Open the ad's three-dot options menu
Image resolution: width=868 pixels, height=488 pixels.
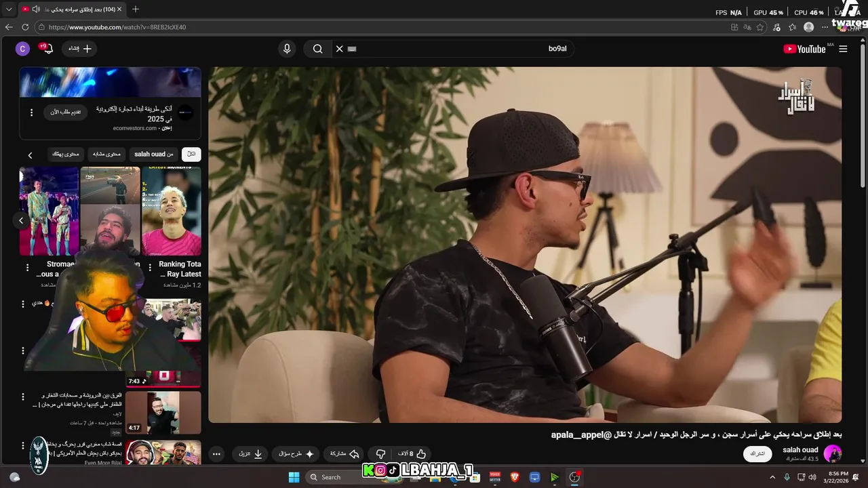pyautogui.click(x=31, y=113)
